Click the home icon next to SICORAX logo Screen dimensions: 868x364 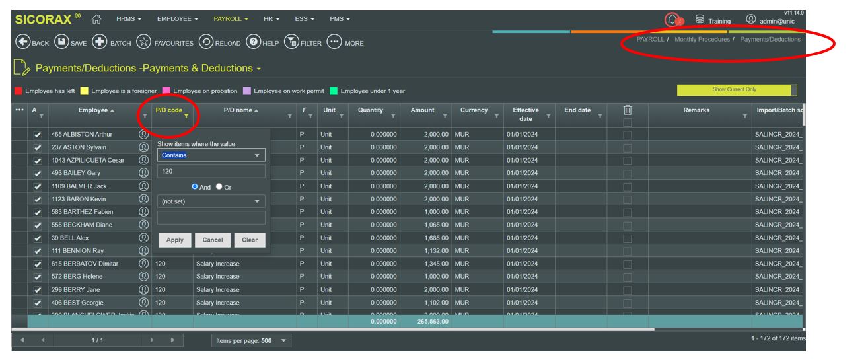(96, 19)
